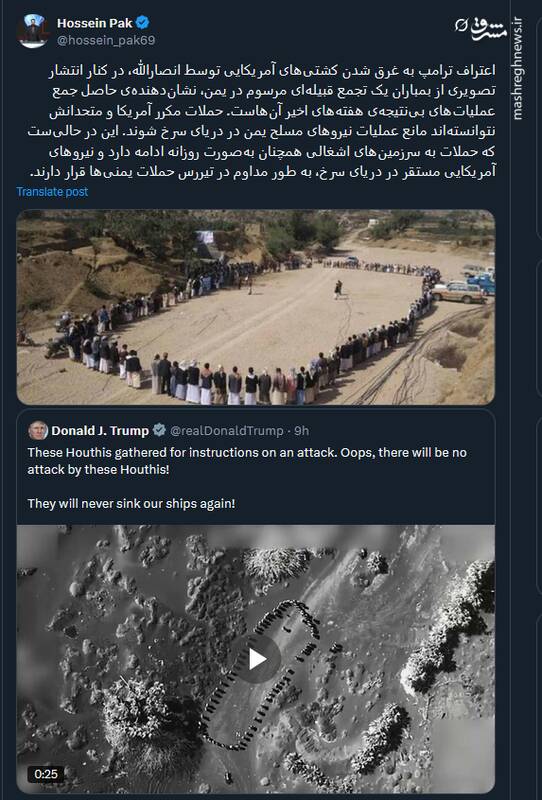
Task: Open the Hossein Pak display name link
Action: 94,23
